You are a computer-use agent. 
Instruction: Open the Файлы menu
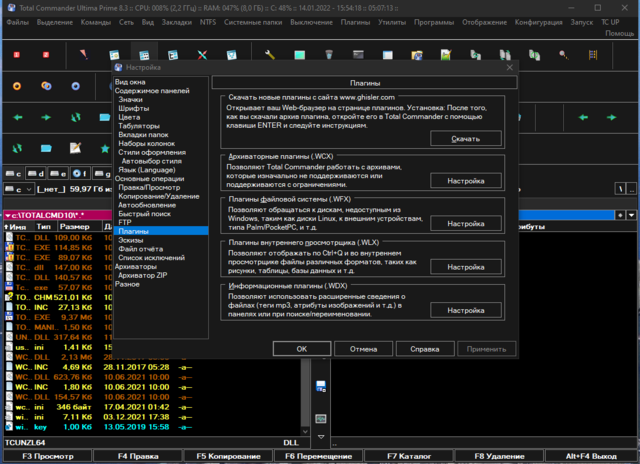pos(18,22)
